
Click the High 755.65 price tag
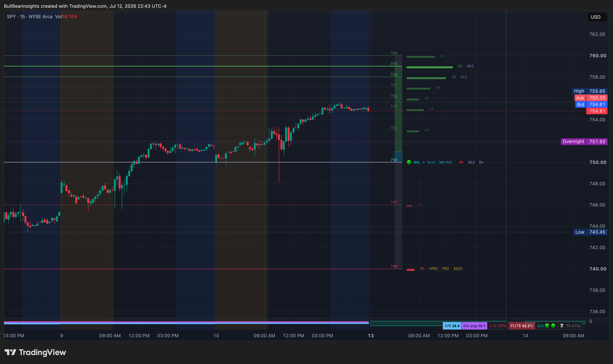(590, 91)
